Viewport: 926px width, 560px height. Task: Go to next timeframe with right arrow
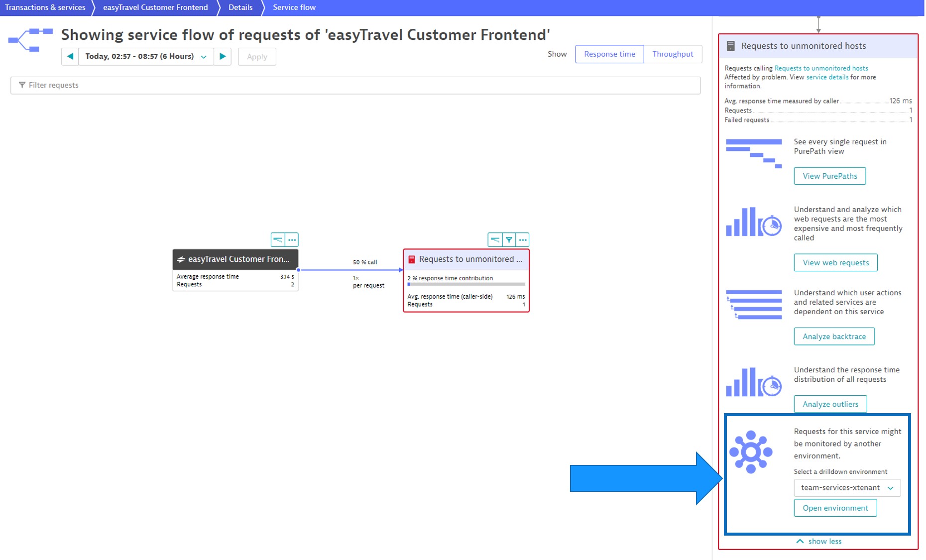[x=223, y=56]
